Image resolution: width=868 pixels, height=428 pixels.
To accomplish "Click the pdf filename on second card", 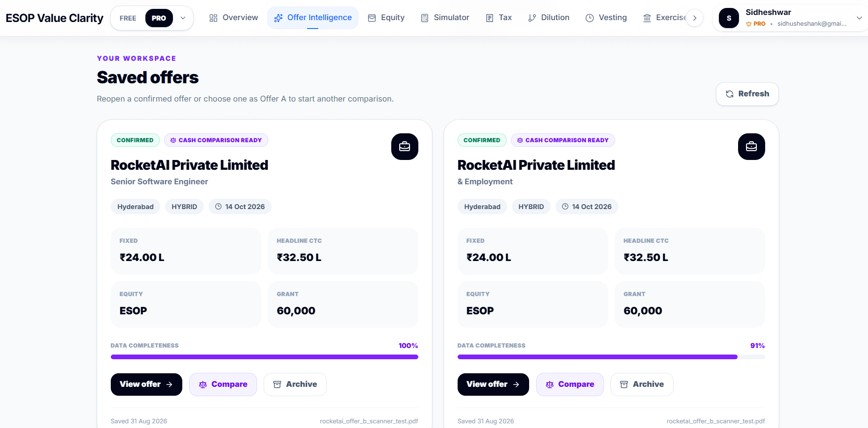I will tap(716, 421).
